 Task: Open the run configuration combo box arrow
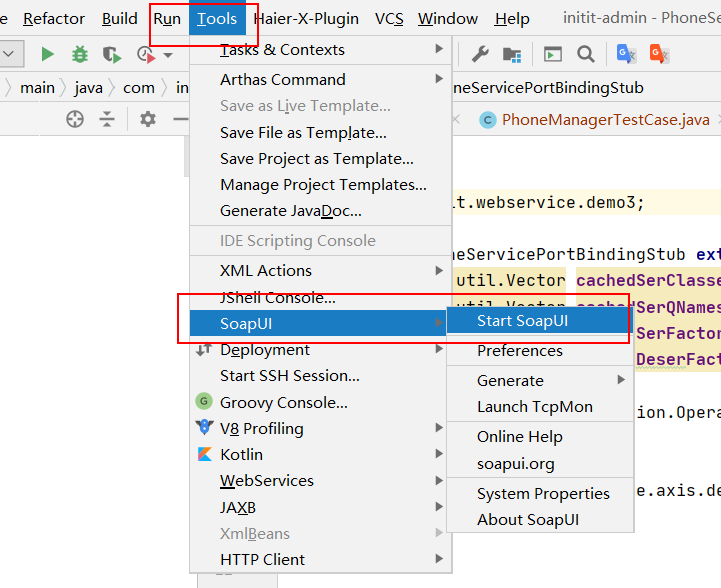pos(8,54)
